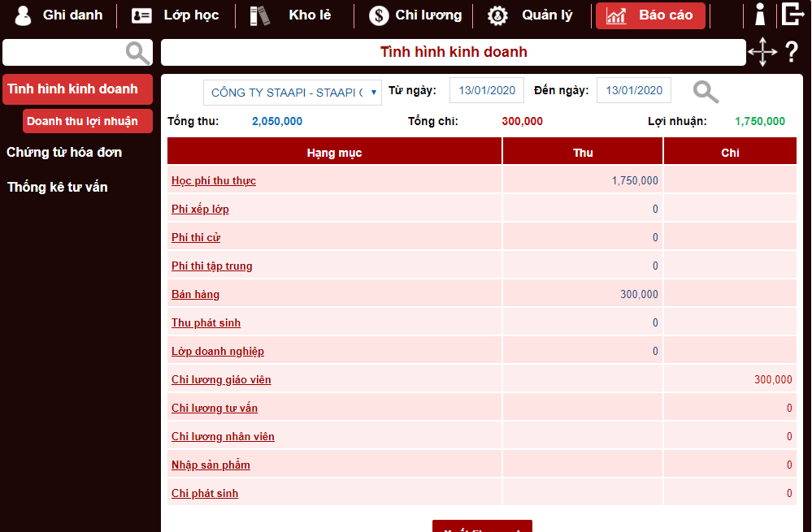Click the magnifier next to date range
The height and width of the screenshot is (532, 812).
(x=706, y=92)
